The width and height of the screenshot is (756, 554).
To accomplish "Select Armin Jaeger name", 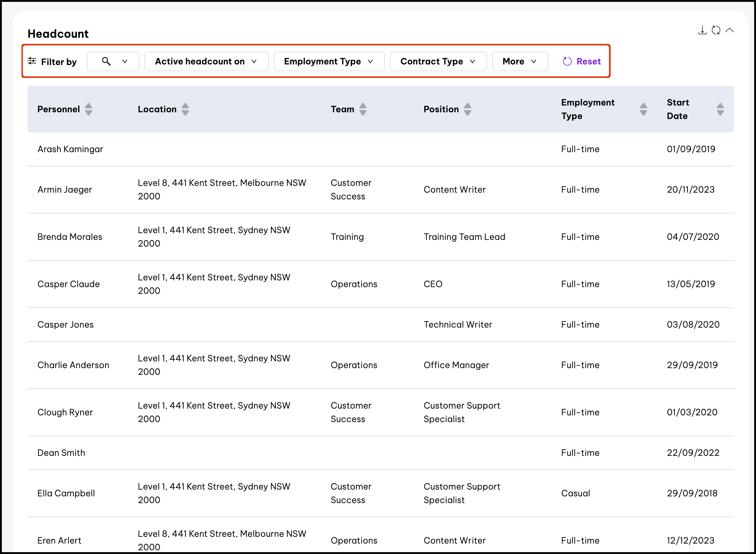I will 65,190.
